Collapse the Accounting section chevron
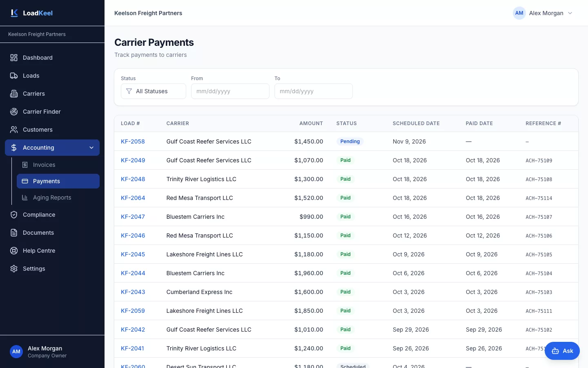The image size is (588, 368). click(91, 148)
